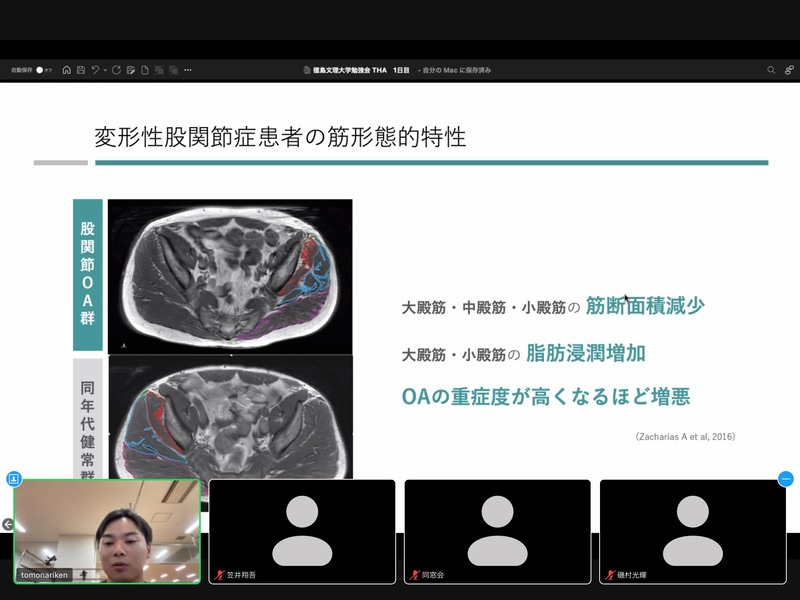Open the Undo history dropdown arrow
The width and height of the screenshot is (800, 600).
(105, 70)
